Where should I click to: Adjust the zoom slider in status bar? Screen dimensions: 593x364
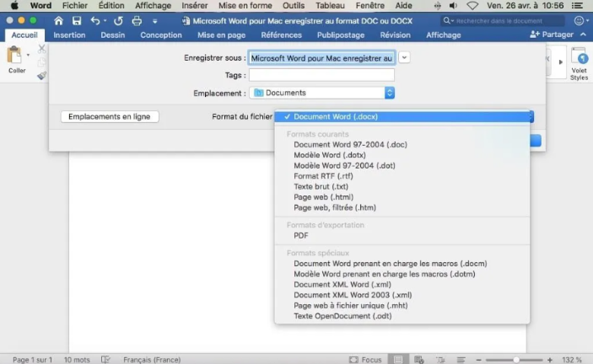[x=516, y=360]
